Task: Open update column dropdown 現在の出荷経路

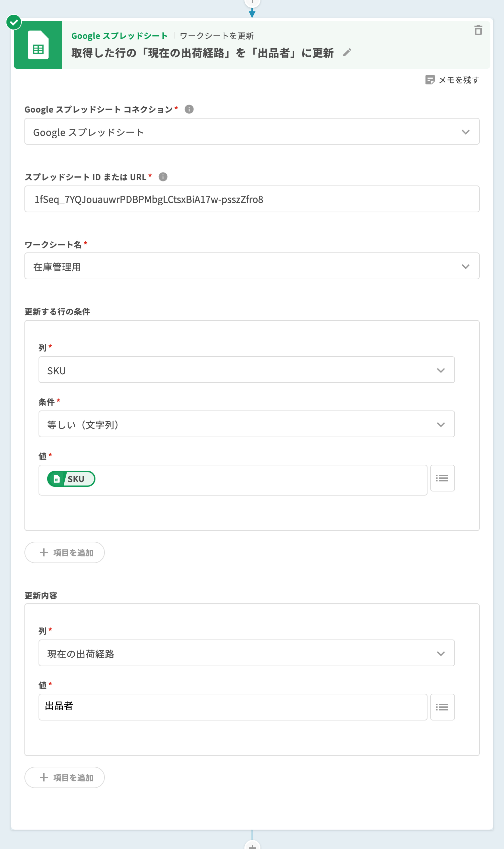Action: 246,653
